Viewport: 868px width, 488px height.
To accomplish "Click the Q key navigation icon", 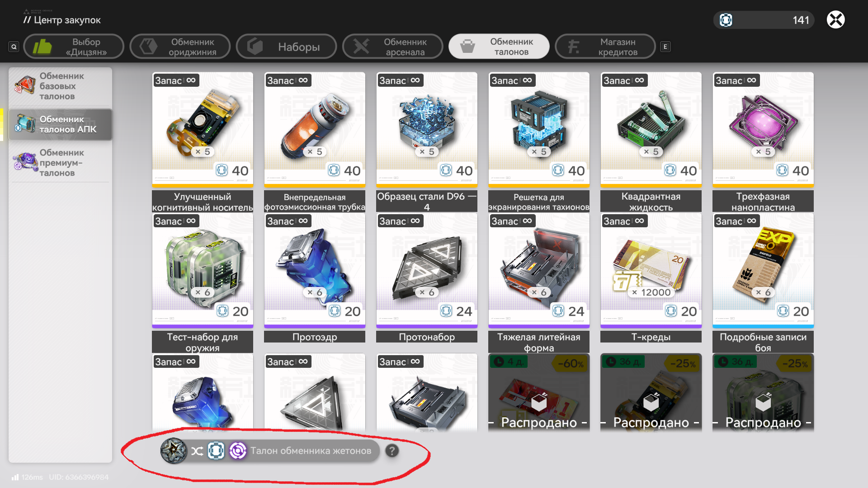I will pyautogui.click(x=14, y=47).
